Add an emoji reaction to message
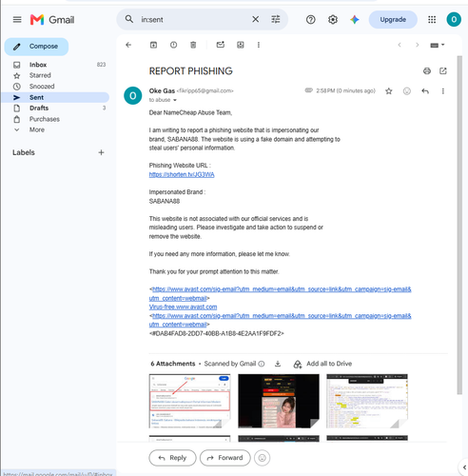The image size is (468, 476). click(x=407, y=91)
